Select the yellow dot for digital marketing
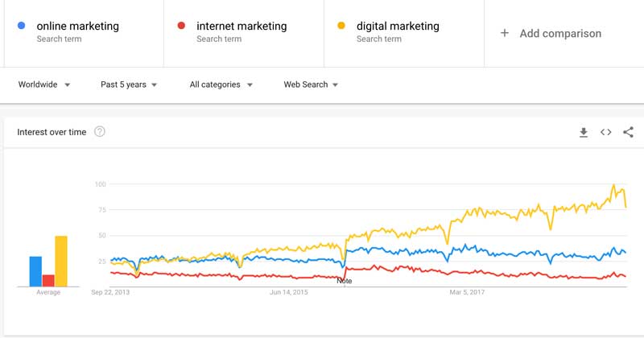 [341, 26]
